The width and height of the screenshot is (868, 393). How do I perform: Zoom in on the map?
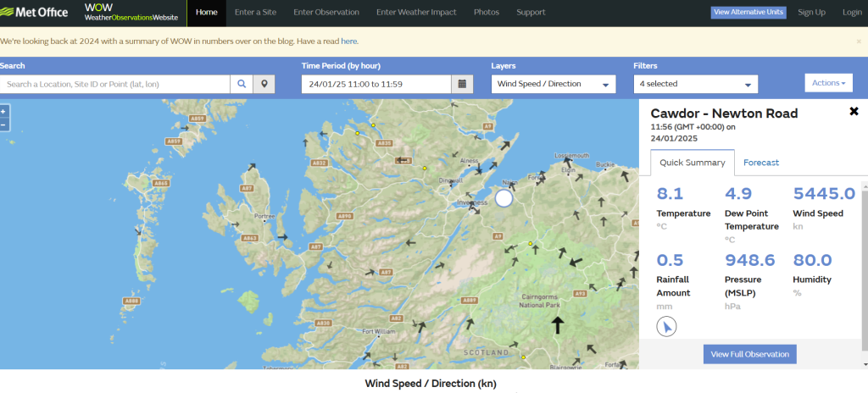tap(3, 111)
